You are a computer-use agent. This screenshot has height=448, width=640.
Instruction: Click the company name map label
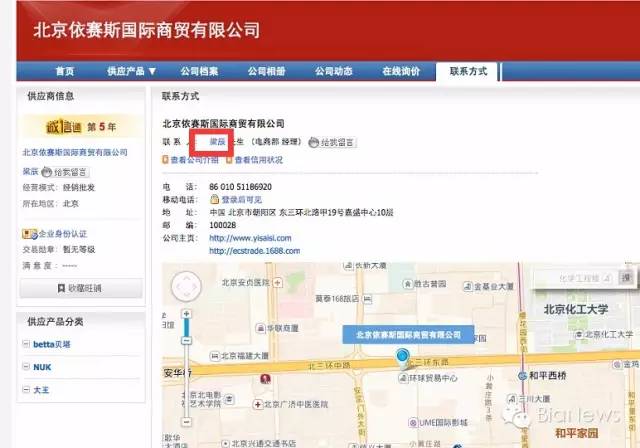(x=408, y=335)
